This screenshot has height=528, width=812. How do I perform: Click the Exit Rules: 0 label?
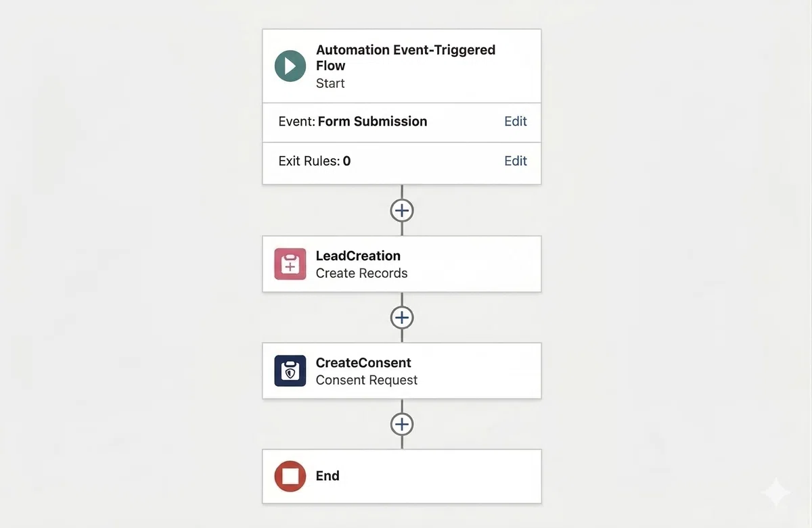click(315, 161)
